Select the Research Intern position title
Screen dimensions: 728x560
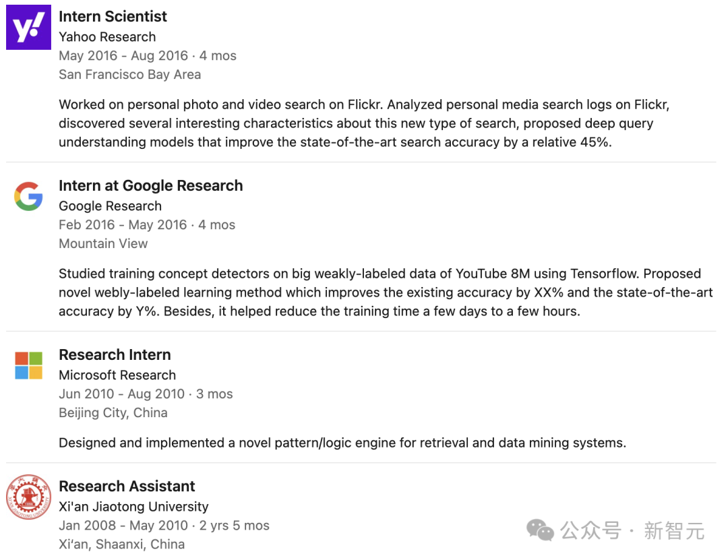(x=115, y=355)
